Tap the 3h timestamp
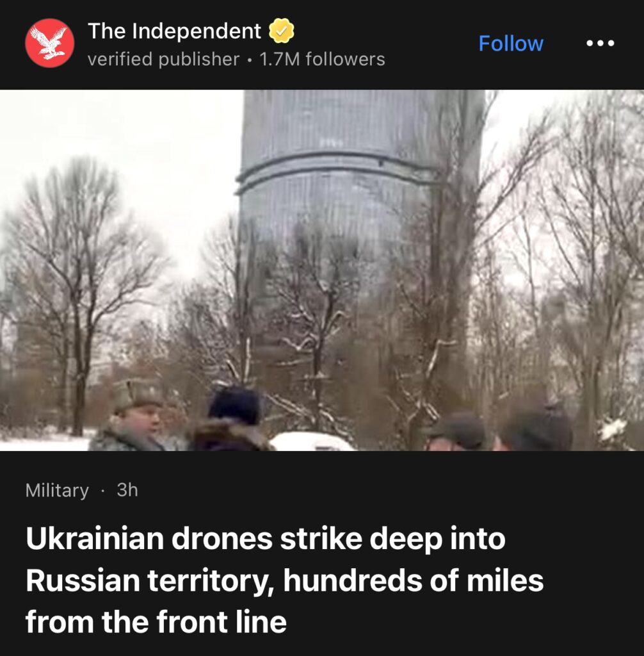 tap(127, 489)
